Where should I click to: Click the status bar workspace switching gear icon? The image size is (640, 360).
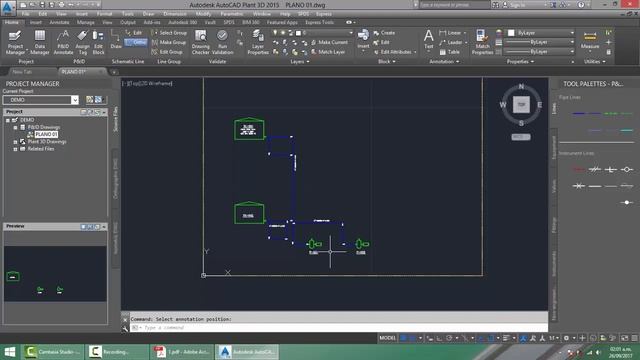(567, 338)
